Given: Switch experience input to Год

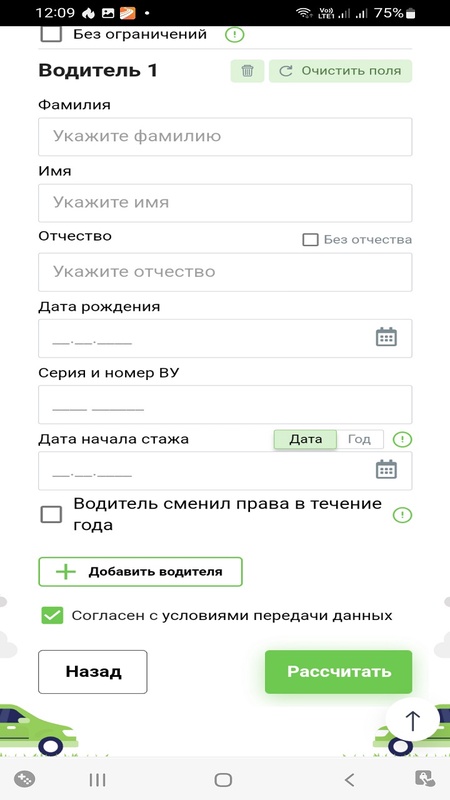Looking at the screenshot, I should coord(359,439).
